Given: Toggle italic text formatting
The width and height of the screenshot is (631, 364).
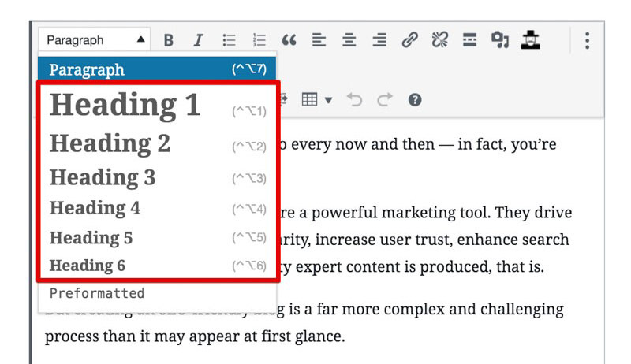Looking at the screenshot, I should pos(198,40).
